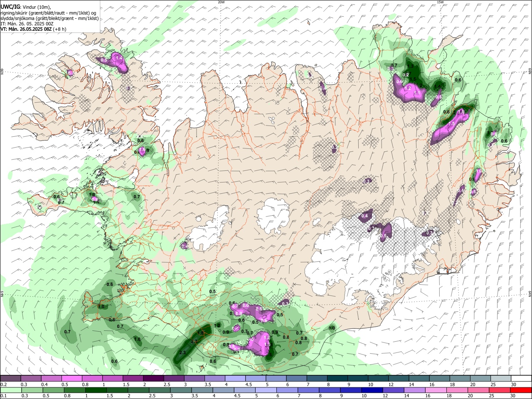532x399 pixels.
Task: Click the white 30 swatch ending the upper legend row
Action: (520, 379)
